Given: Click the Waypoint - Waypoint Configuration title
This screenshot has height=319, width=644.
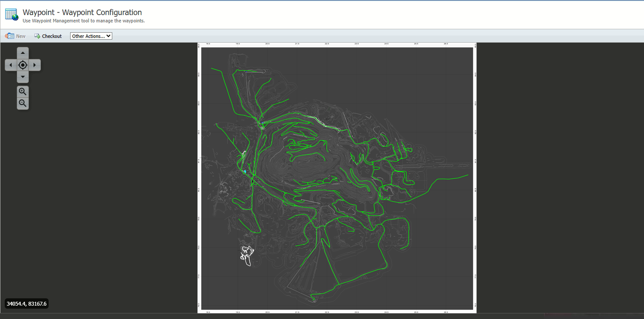Looking at the screenshot, I should (82, 12).
